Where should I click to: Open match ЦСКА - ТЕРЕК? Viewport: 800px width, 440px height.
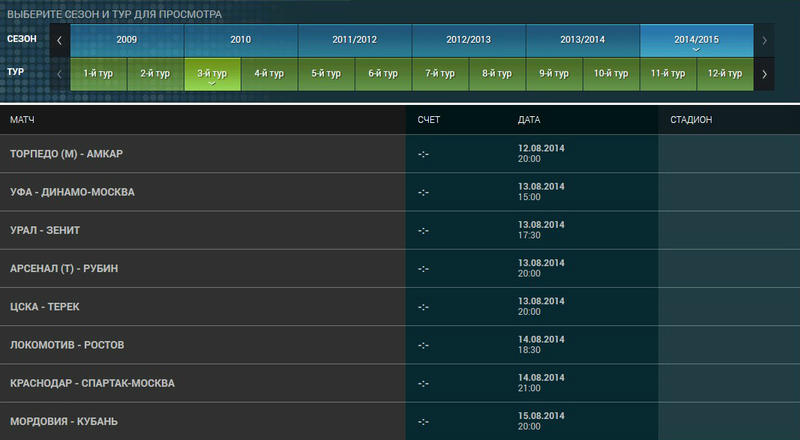tap(45, 307)
